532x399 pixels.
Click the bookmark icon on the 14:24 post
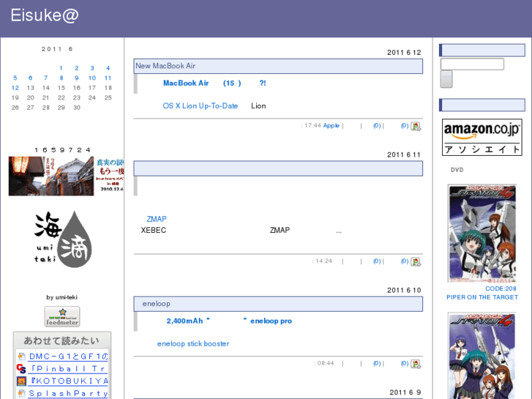click(x=416, y=262)
